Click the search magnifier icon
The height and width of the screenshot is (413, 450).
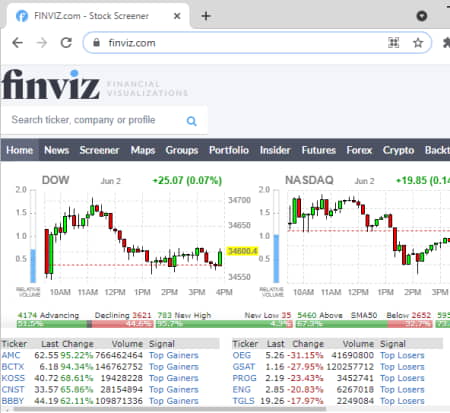coord(191,121)
